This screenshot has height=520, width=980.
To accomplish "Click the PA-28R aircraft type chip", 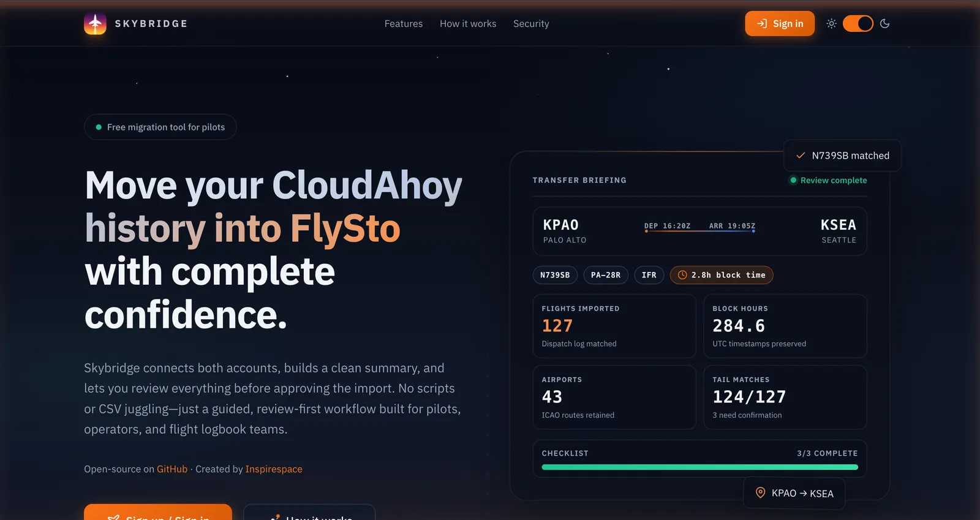I will click(606, 275).
